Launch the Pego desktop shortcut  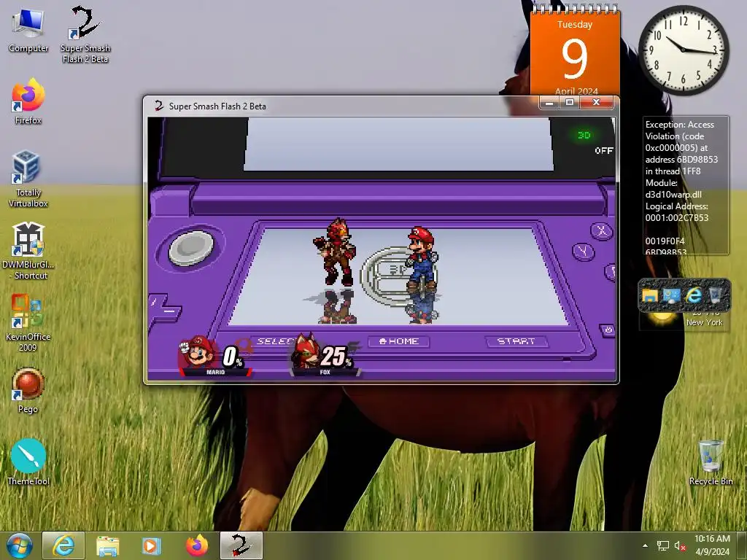[x=28, y=390]
